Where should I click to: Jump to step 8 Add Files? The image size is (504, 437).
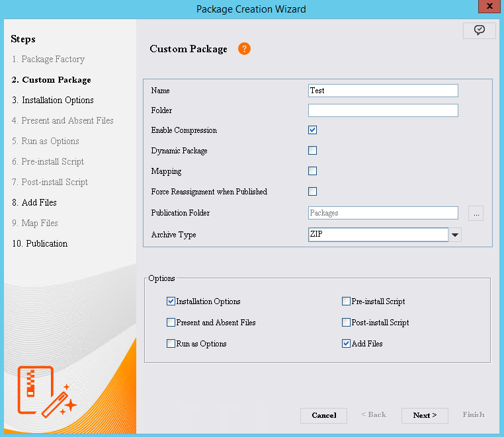[34, 203]
